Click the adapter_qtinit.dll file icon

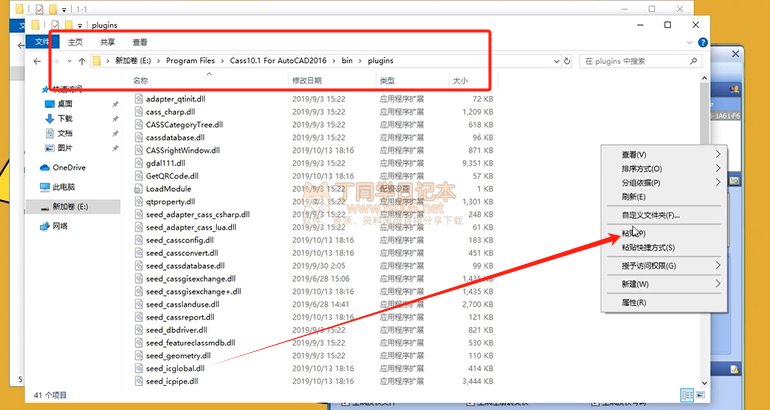pyautogui.click(x=138, y=99)
